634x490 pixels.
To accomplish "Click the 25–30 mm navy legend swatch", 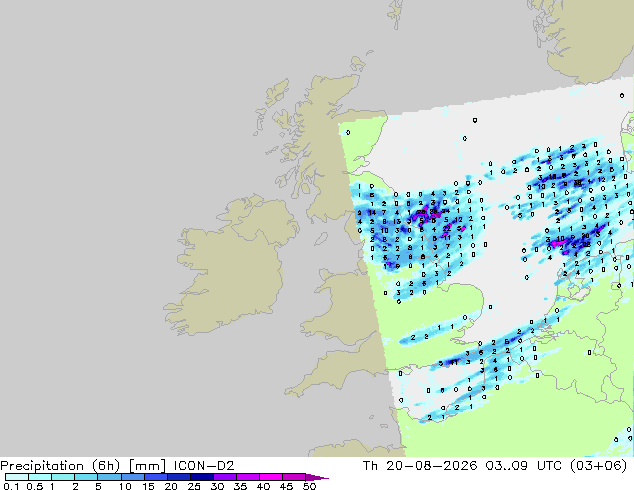I will (201, 477).
